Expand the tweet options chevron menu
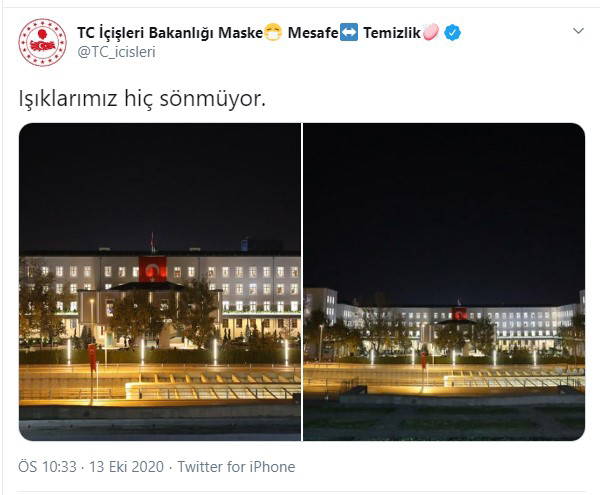Viewport: 600px width, 495px height. point(578,31)
